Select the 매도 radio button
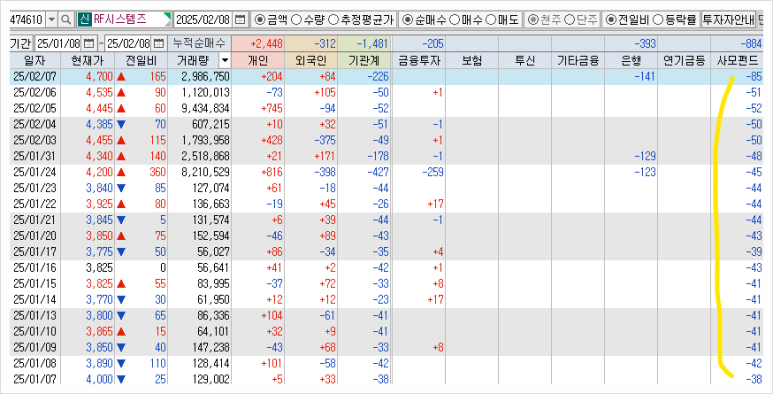This screenshot has height=394, width=773. pos(491,20)
